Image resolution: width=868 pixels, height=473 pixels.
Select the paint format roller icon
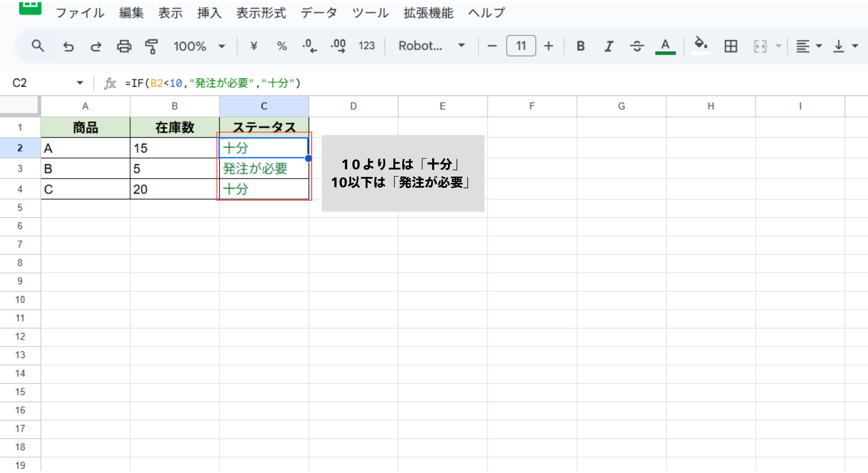151,46
